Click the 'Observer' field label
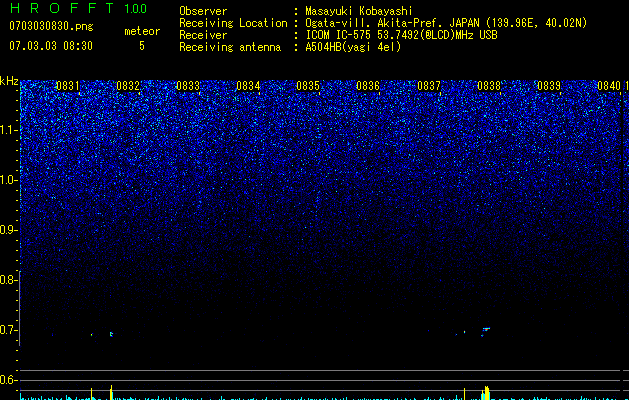 [203, 11]
